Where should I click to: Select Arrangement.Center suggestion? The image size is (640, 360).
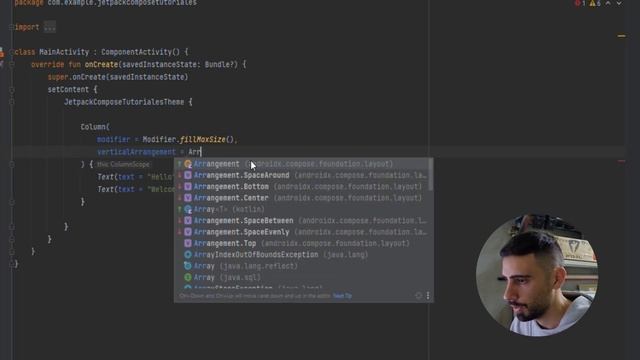(x=302, y=198)
